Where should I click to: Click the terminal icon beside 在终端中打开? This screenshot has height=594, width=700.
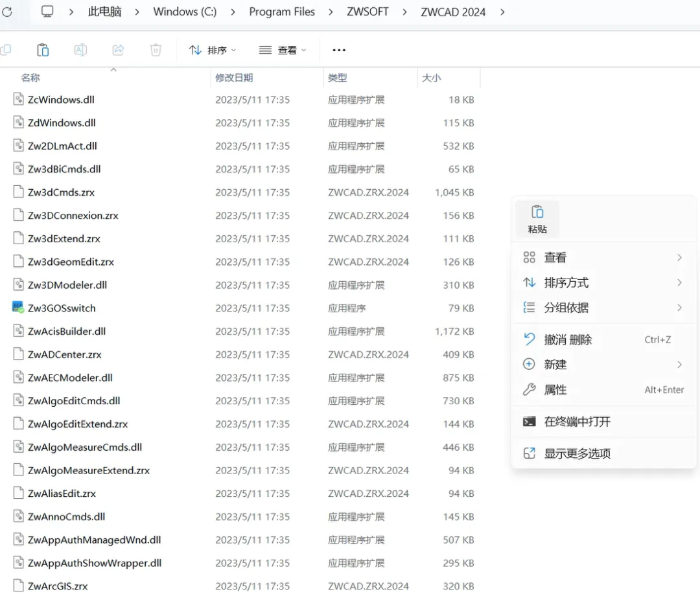(x=529, y=421)
